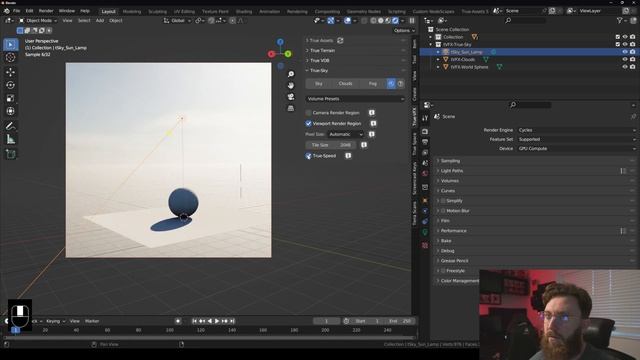Click the refresh icon beside True Assets

click(x=340, y=40)
